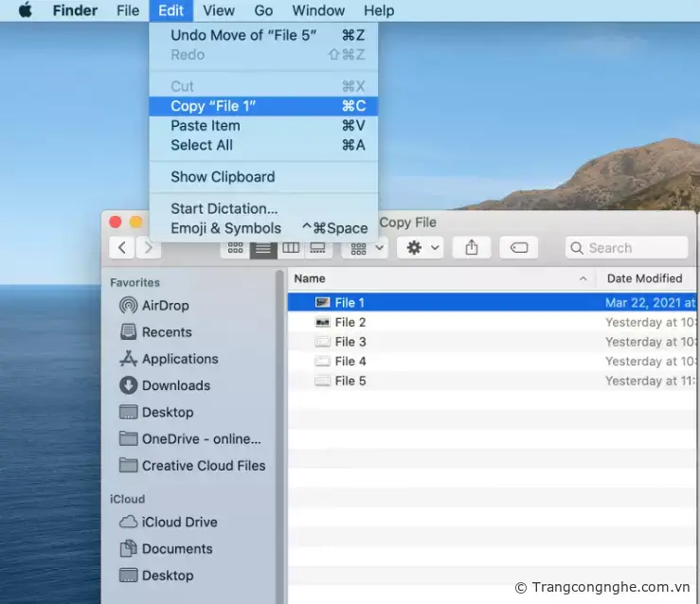700x604 pixels.
Task: Select File 3 in the file list
Action: tap(350, 342)
